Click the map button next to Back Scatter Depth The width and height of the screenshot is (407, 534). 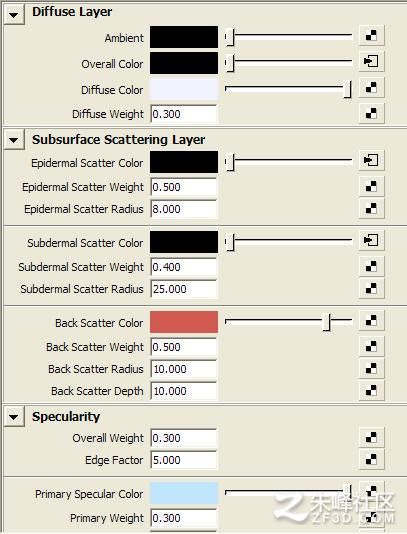click(x=371, y=390)
